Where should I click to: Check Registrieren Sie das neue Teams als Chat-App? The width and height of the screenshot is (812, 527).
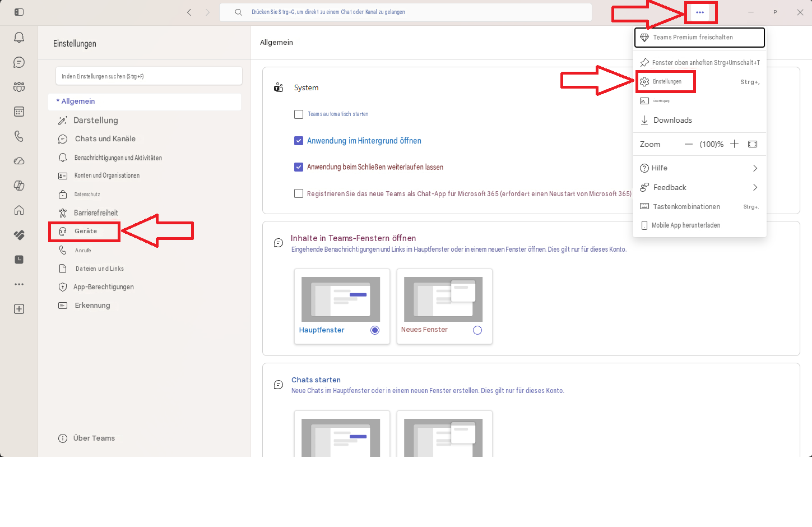299,193
